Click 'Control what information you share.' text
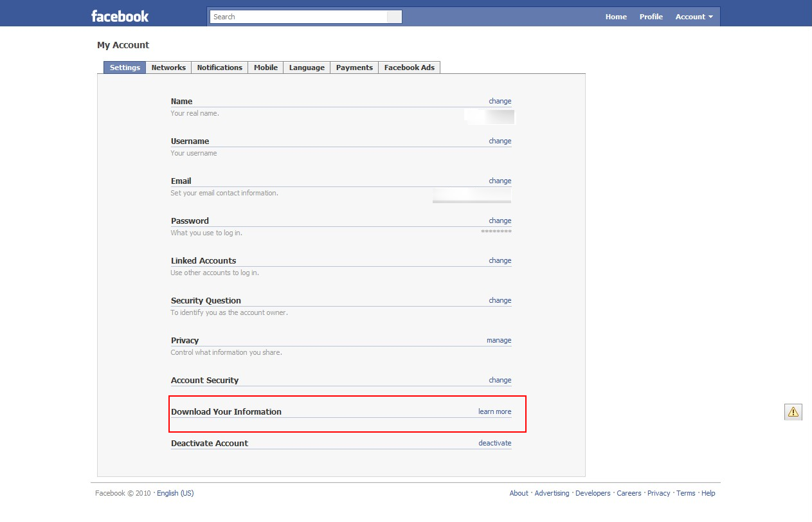Viewport: 812px width, 522px height. tap(226, 352)
